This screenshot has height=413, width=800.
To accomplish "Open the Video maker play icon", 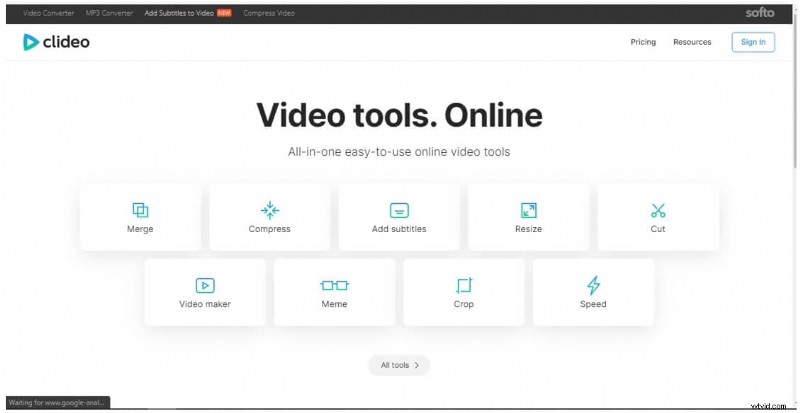I will point(205,285).
